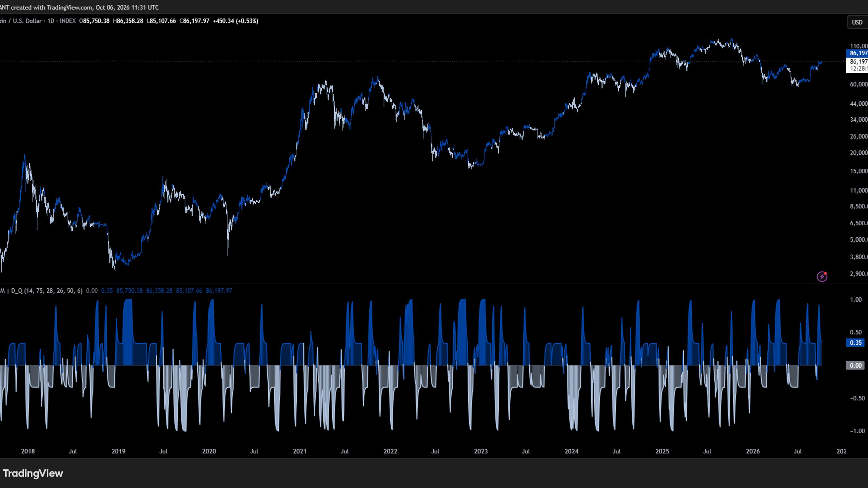
Task: Click the 2024 time axis label
Action: (571, 451)
